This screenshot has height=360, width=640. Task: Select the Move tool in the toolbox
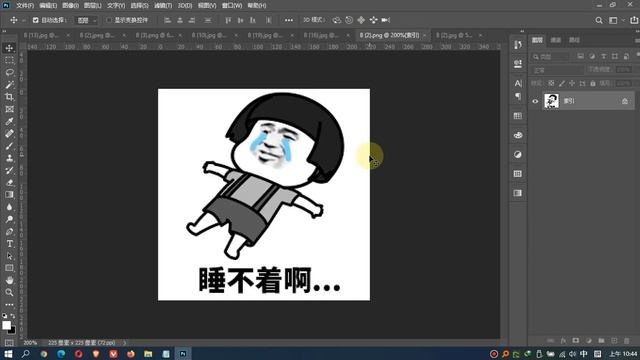tap(9, 48)
